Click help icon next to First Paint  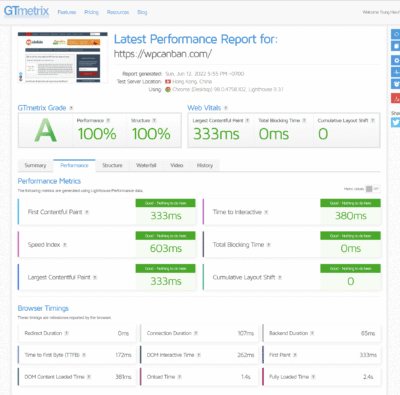(295, 355)
